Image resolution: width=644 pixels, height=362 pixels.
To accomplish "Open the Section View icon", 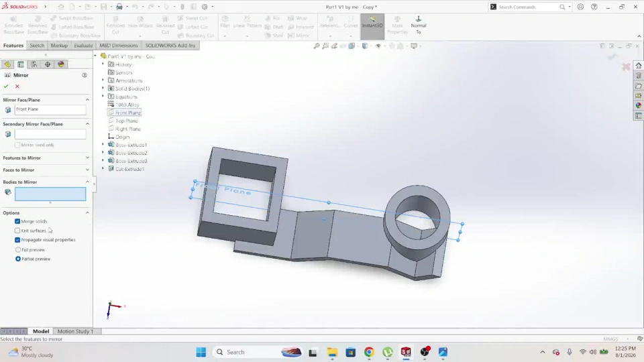I will 352,46.
